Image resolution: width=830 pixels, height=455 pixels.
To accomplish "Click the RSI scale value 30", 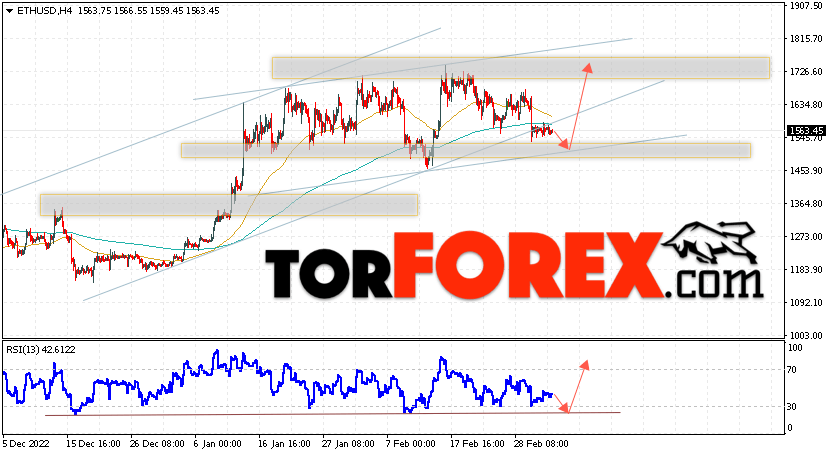I will [792, 406].
